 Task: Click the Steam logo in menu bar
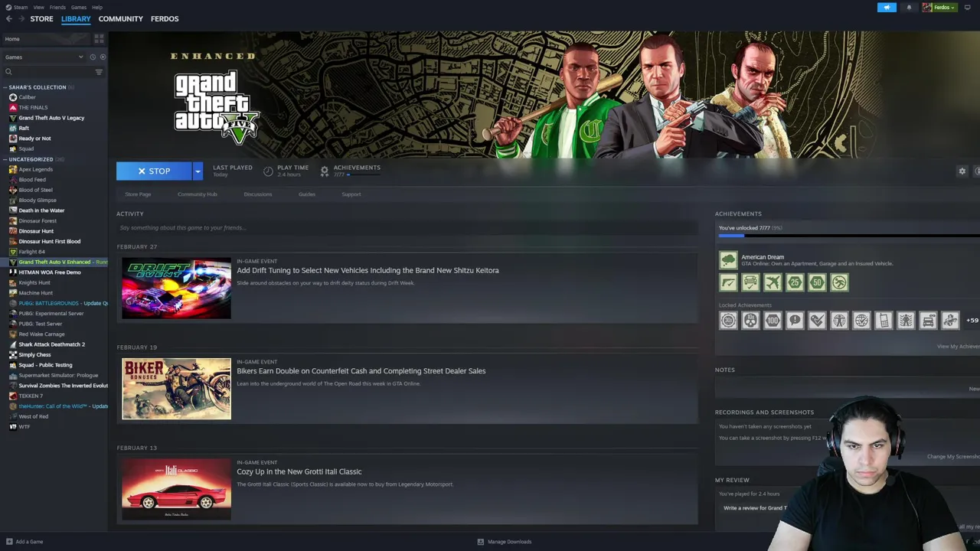pyautogui.click(x=8, y=7)
